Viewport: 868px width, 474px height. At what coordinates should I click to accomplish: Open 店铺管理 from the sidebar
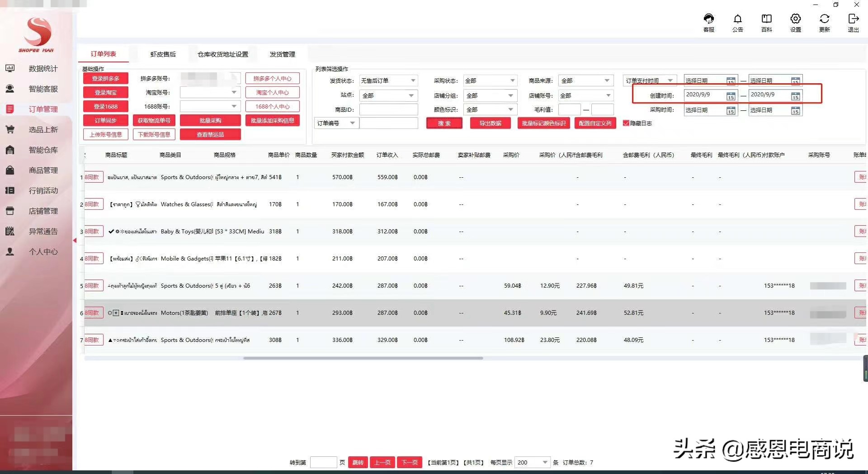point(43,211)
